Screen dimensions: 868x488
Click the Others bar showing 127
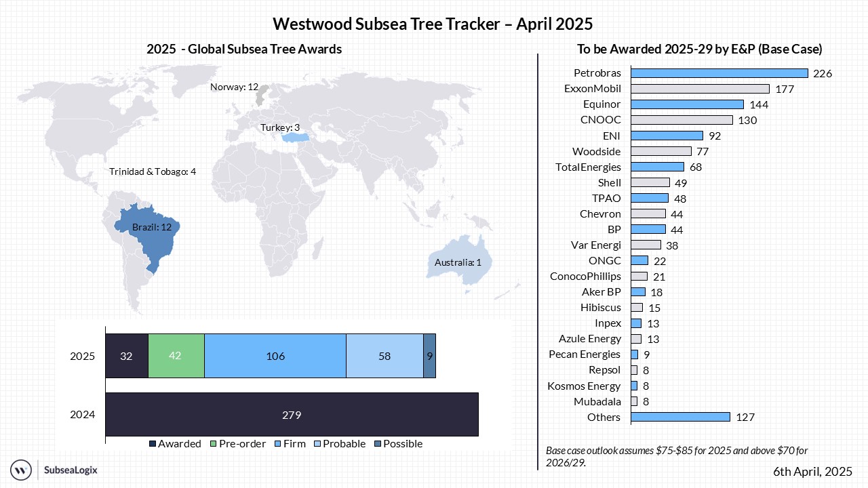coord(680,417)
